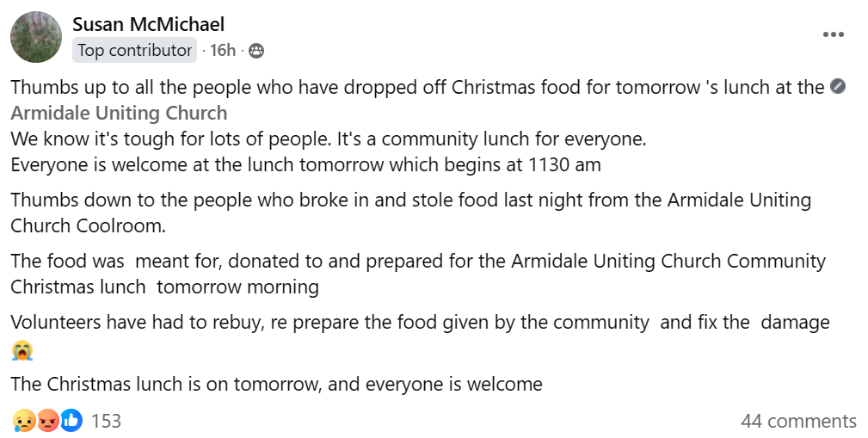
Task: Click 'The food was meant for' paragraph
Action: coord(418,275)
